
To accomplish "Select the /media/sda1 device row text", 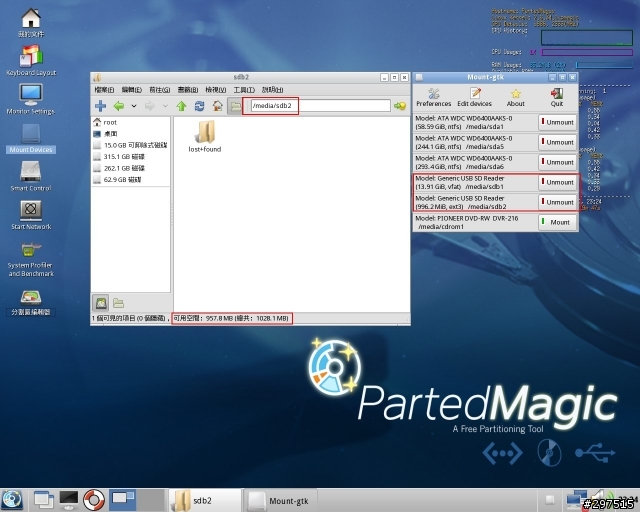I will (x=464, y=122).
